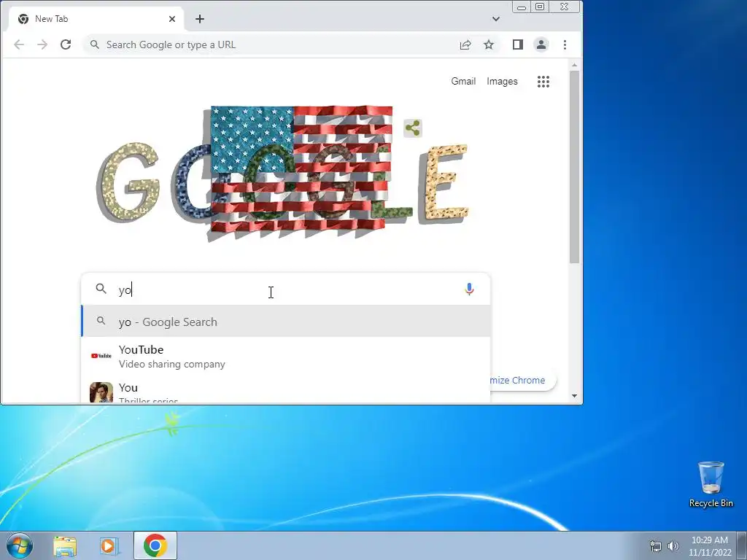Select the New Tab tab

click(x=96, y=19)
